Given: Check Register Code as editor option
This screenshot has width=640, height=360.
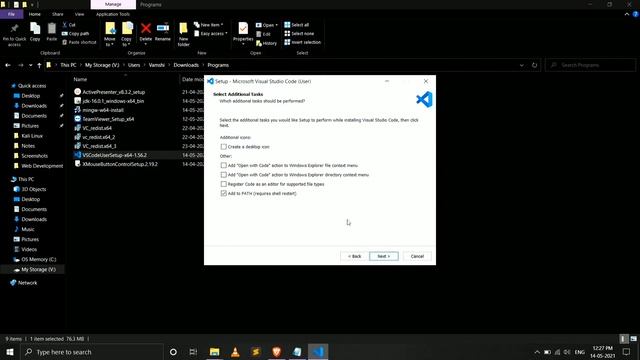Looking at the screenshot, I should pyautogui.click(x=223, y=184).
